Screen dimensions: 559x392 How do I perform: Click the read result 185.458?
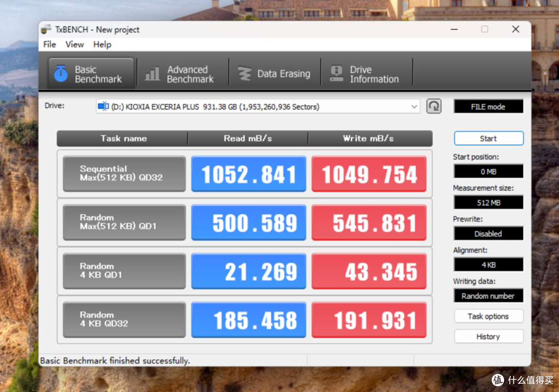[x=248, y=320]
